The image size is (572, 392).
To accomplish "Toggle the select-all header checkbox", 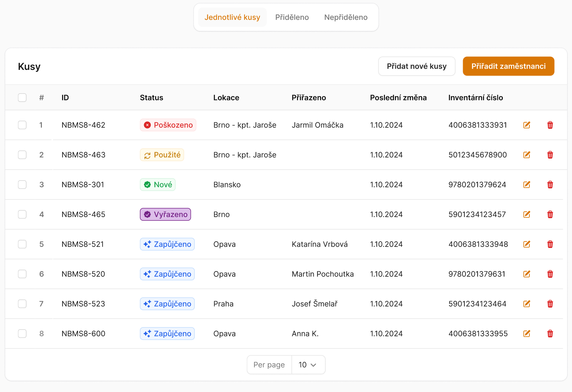I will coord(22,98).
